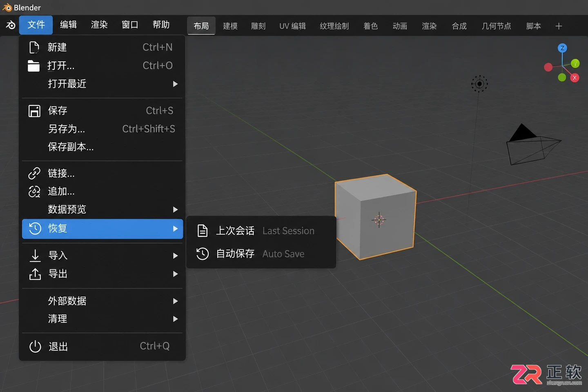Choose 新建 from the file menu

[x=102, y=47]
